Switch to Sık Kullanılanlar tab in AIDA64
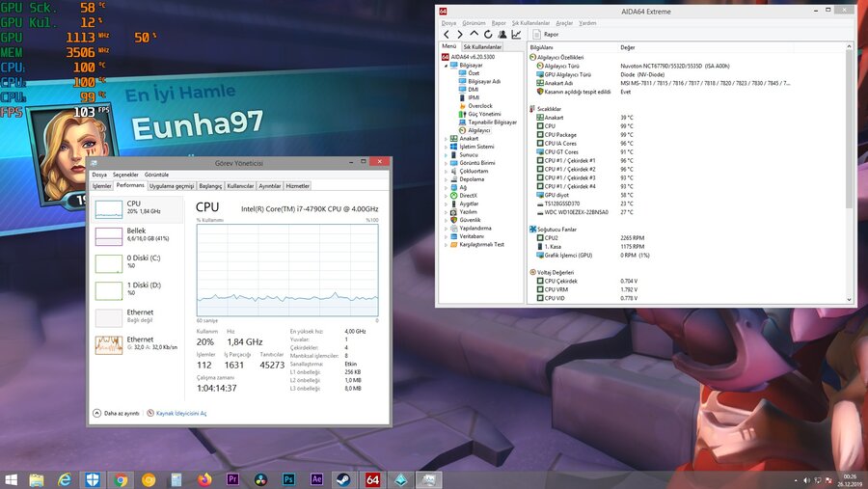The height and width of the screenshot is (489, 868). click(482, 47)
